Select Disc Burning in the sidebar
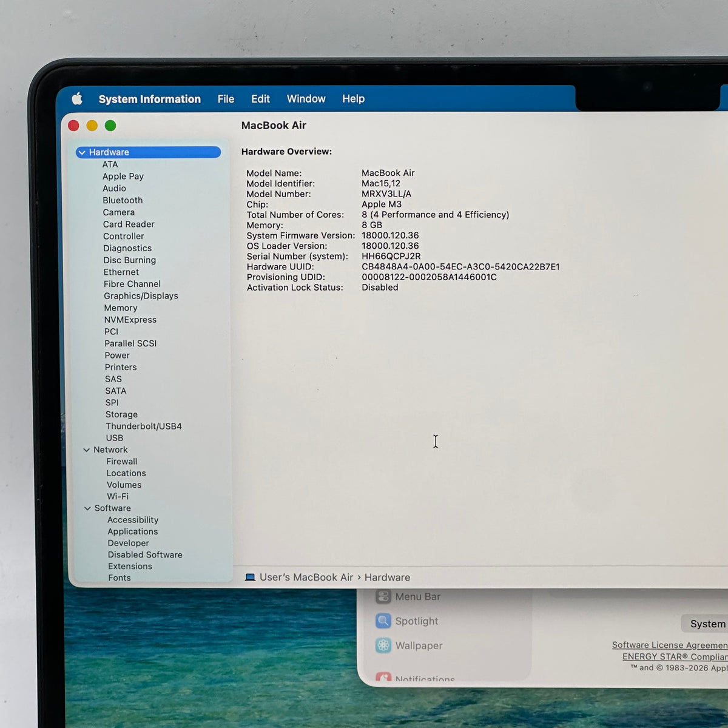 (x=130, y=260)
